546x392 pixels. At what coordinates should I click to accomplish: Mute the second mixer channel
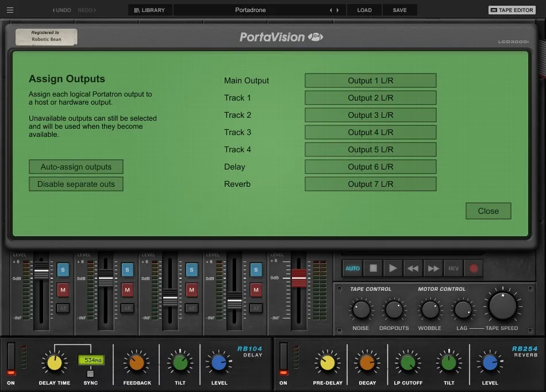(128, 290)
